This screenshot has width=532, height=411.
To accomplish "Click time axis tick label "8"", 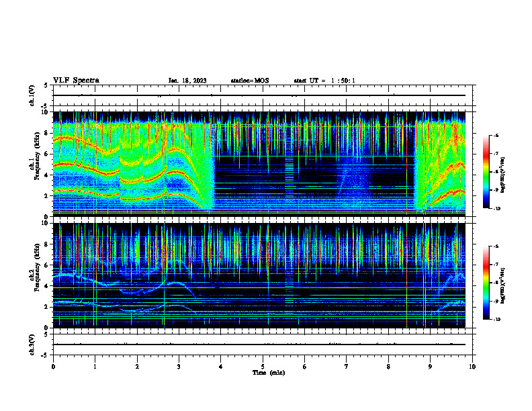I will point(388,367).
